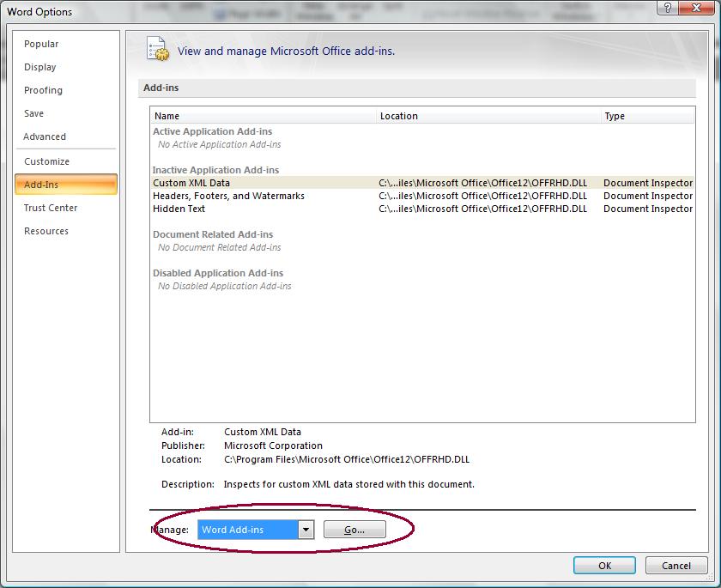Confirm with the OK button
Screen dimensions: 721x588
[604, 566]
